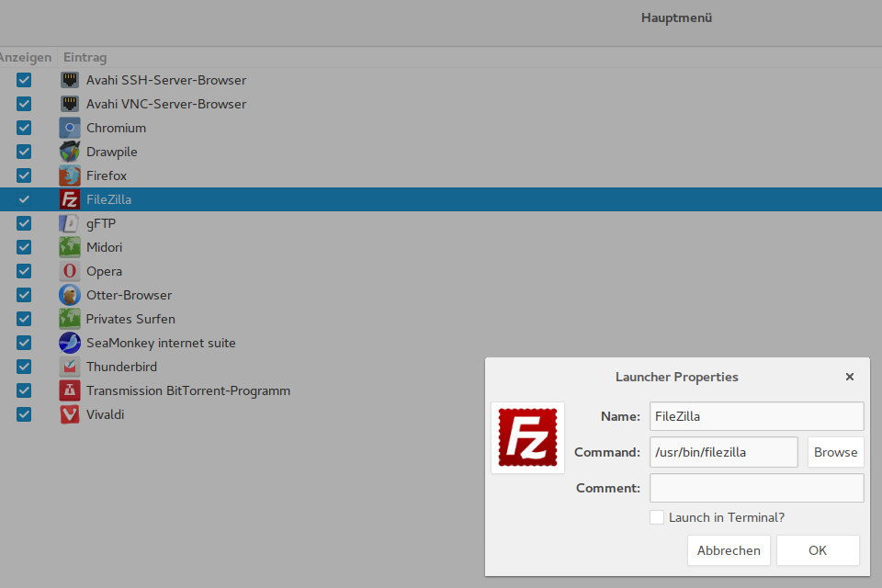Viewport: 882px width, 588px height.
Task: Select the Vivaldi entry text
Action: point(105,414)
